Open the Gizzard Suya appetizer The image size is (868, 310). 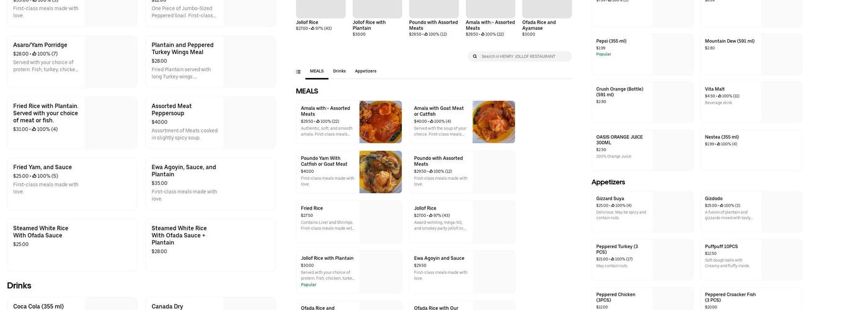coord(642,211)
